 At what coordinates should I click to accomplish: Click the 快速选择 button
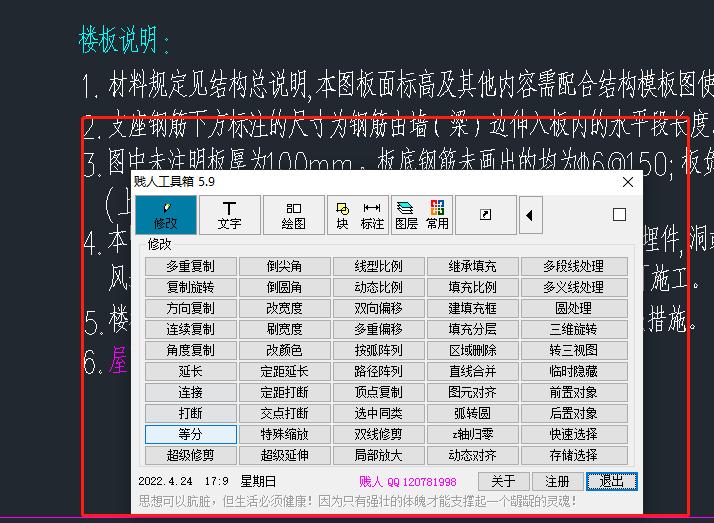(574, 434)
